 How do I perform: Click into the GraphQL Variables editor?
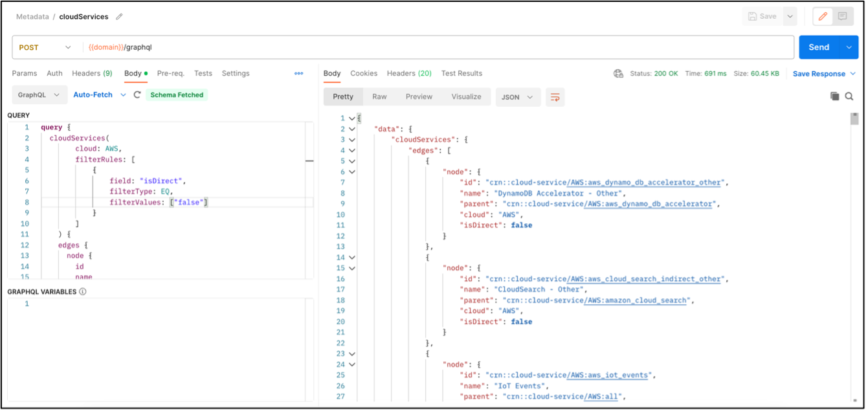coord(161,350)
